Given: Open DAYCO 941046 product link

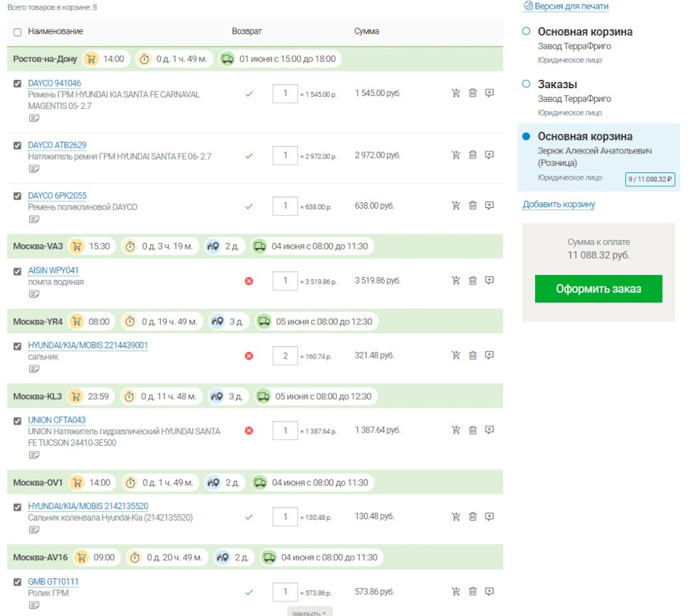Looking at the screenshot, I should click(55, 84).
